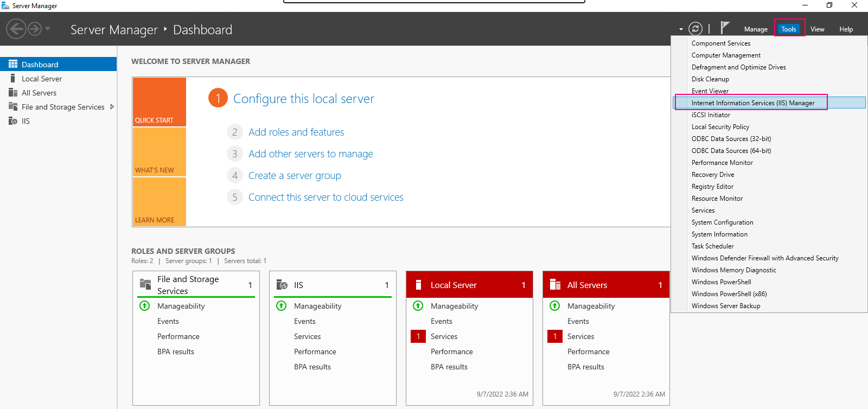Image resolution: width=868 pixels, height=409 pixels.
Task: Click Connect this server to cloud services
Action: (x=325, y=197)
